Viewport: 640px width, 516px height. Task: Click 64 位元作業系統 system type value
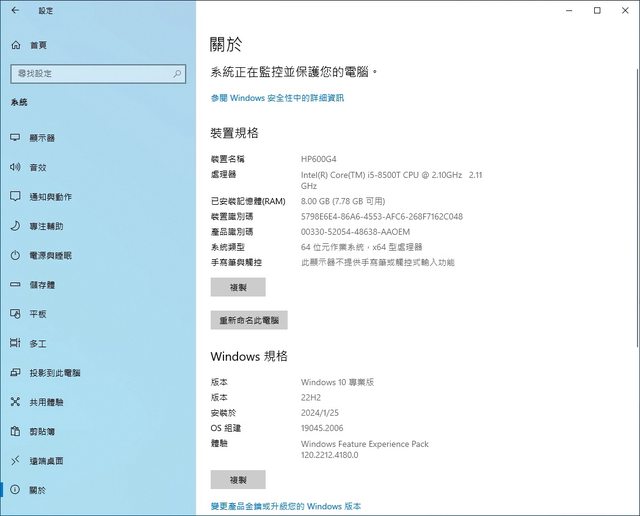coord(361,247)
